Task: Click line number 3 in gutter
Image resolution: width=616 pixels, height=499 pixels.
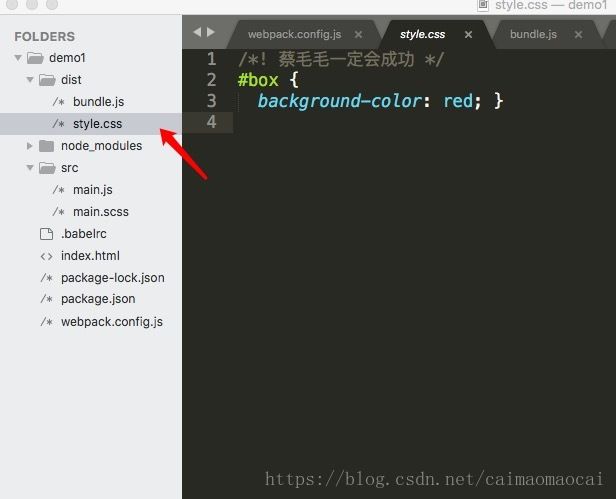Action: (x=211, y=101)
